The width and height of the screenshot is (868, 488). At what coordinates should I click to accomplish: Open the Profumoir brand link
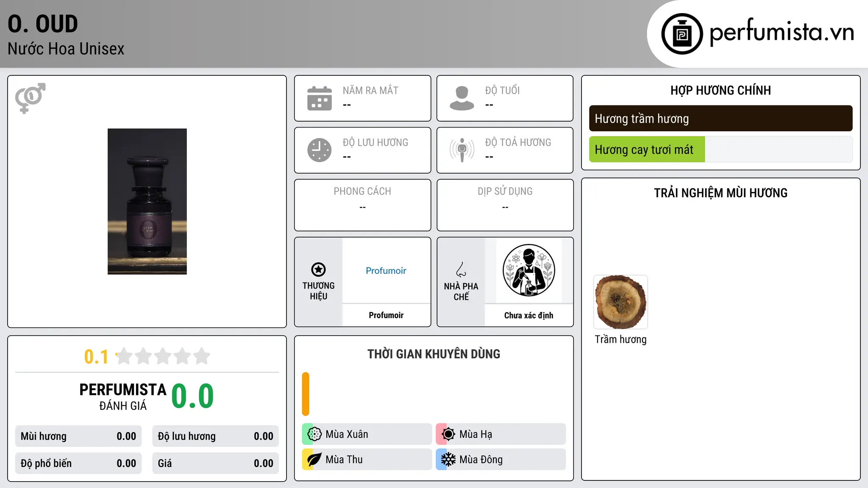(386, 271)
